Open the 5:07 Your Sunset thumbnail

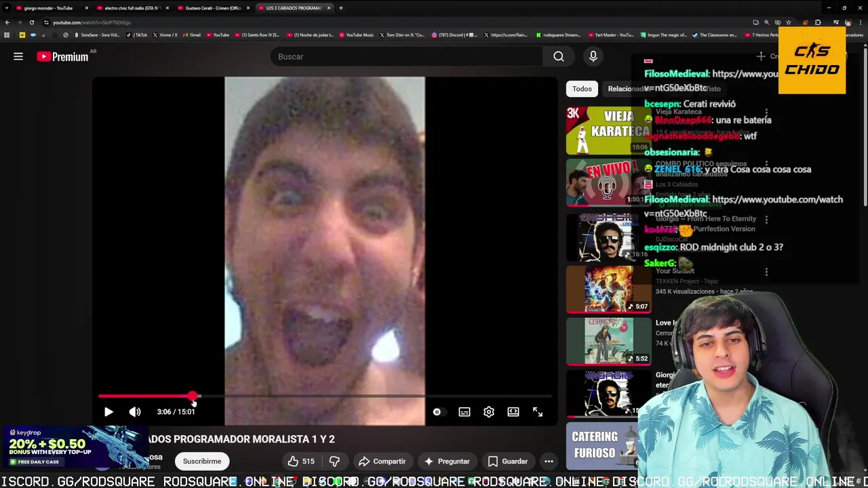608,289
